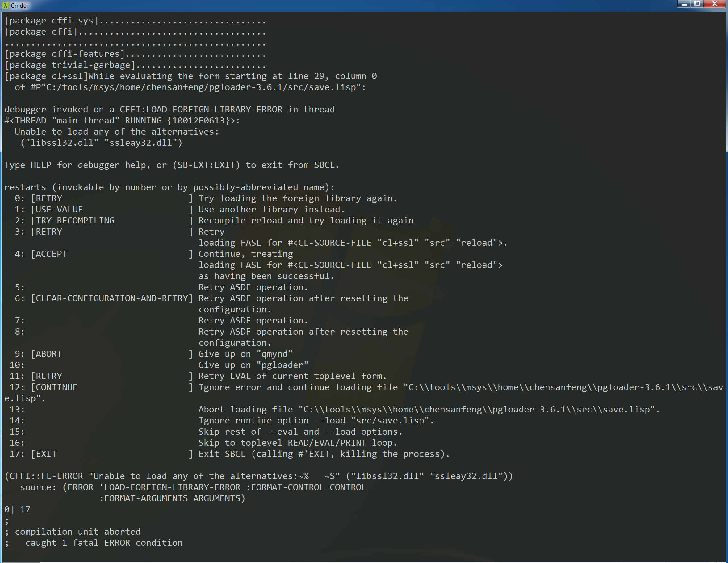Click the Cmder title text

coord(19,5)
